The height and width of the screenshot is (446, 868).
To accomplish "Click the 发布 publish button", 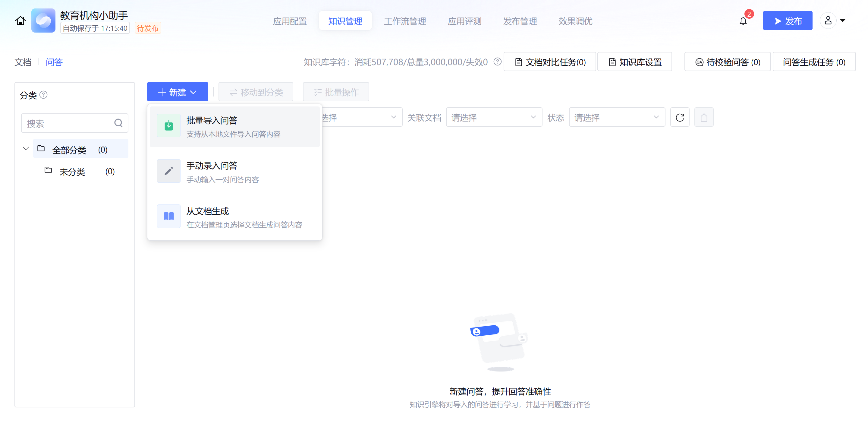I will click(787, 21).
